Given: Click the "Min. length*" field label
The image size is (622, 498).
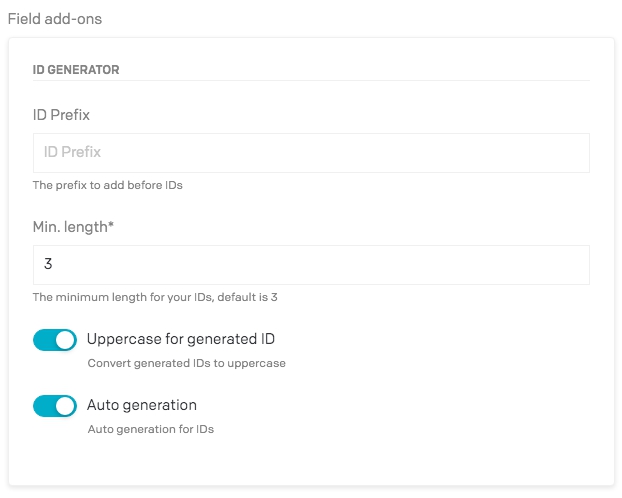Looking at the screenshot, I should pos(73,227).
